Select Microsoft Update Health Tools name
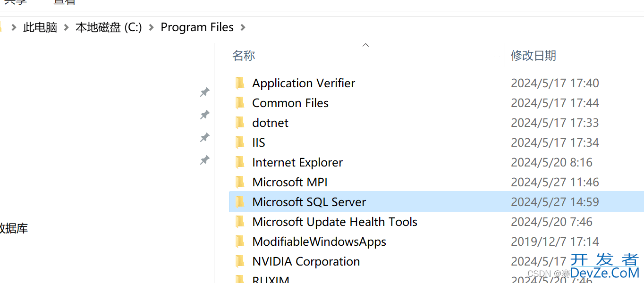The height and width of the screenshot is (283, 644). coord(335,222)
